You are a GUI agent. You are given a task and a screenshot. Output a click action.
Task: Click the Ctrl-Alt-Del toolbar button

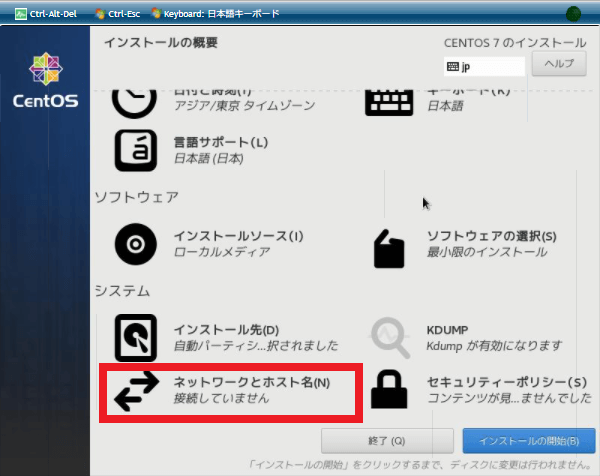click(46, 14)
